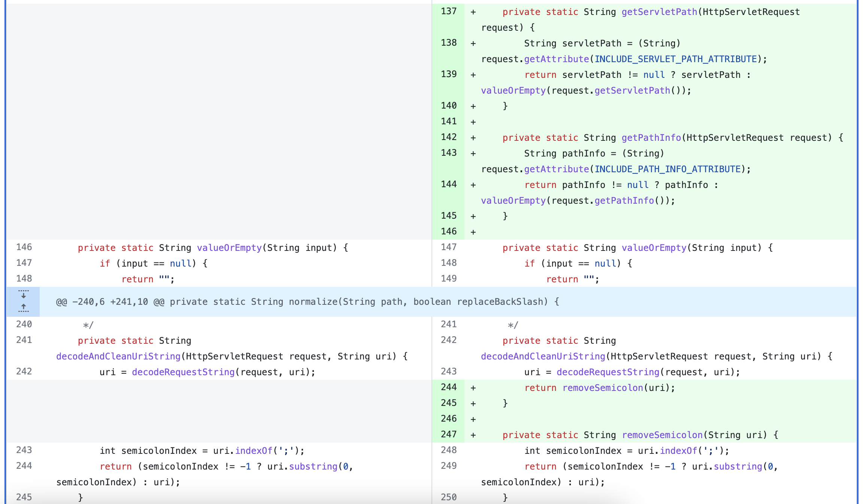863x504 pixels.
Task: Click added line number 137
Action: pos(448,11)
